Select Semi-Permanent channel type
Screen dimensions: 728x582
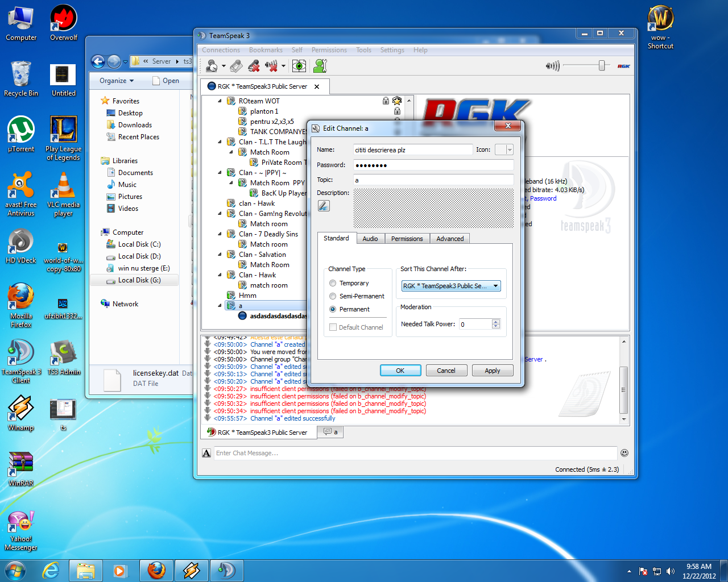[x=333, y=296]
